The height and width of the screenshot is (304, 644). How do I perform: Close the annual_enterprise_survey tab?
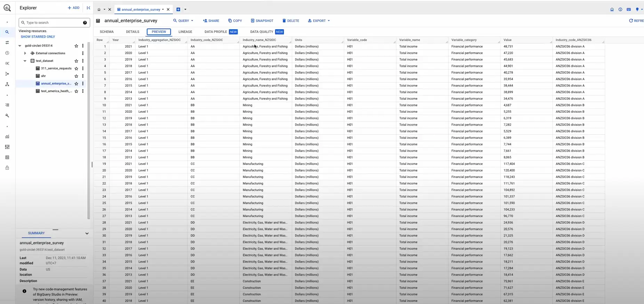pyautogui.click(x=168, y=9)
